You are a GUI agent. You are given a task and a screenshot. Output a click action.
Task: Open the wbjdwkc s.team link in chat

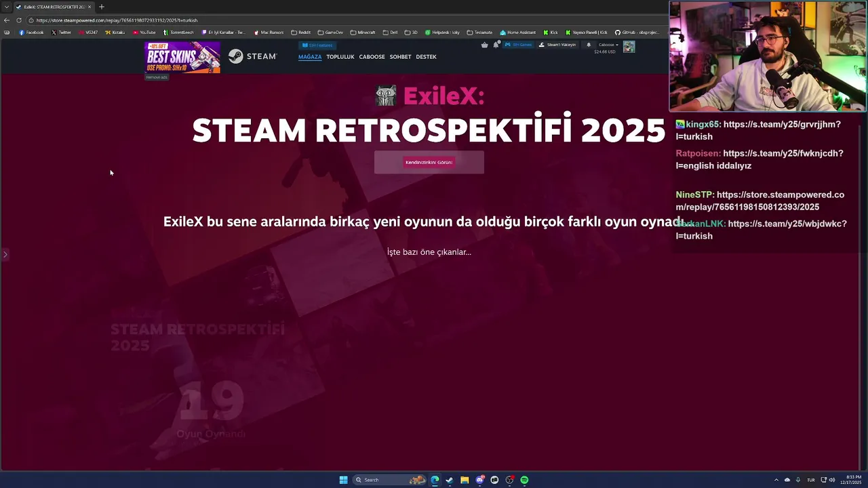(762, 230)
